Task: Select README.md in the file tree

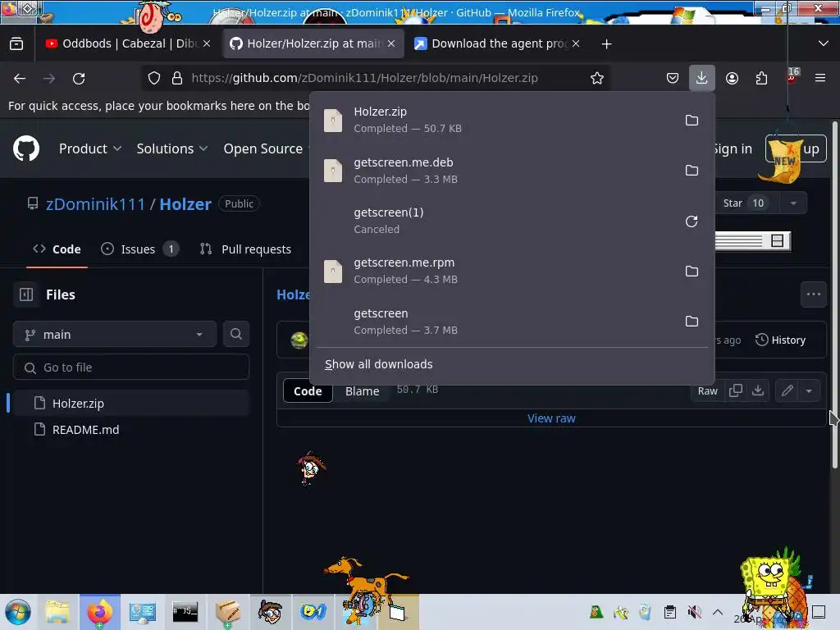Action: 130,430
